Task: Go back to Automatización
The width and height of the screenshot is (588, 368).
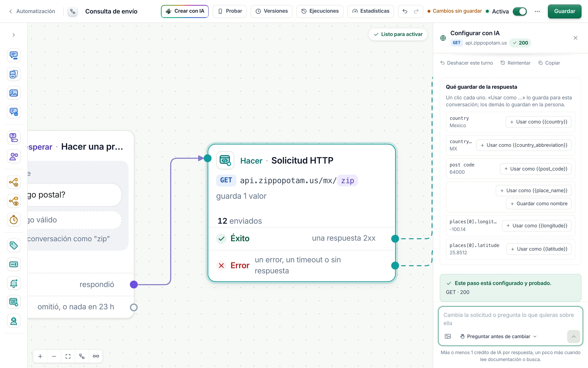Action: pyautogui.click(x=32, y=11)
